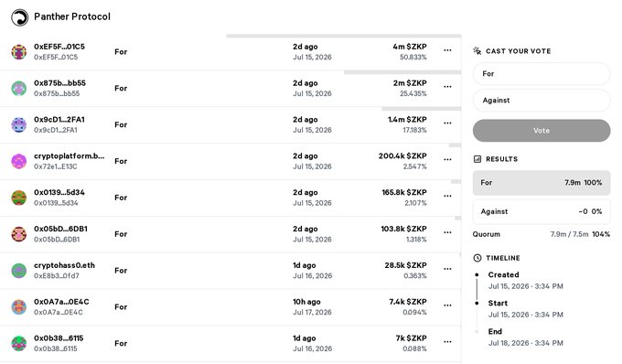Click address 0xE8b3...0fd7 under cryptohass0.eth
The height and width of the screenshot is (364, 622).
[x=57, y=276]
